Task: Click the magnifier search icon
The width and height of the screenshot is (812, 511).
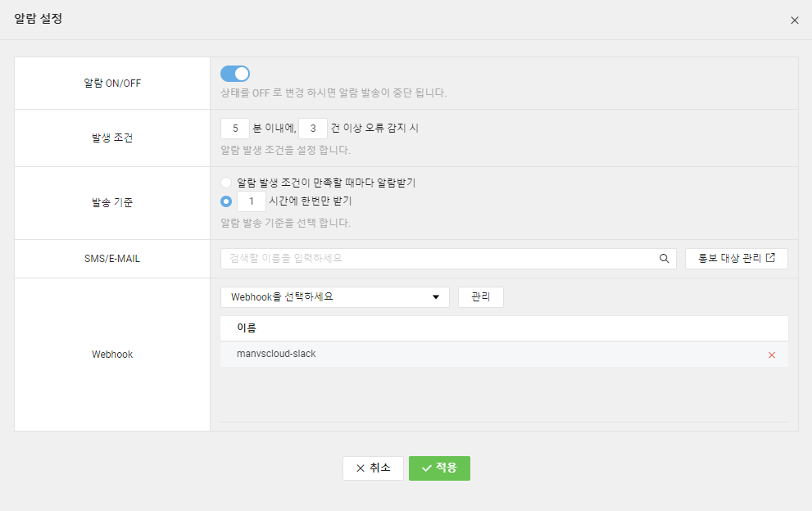Action: tap(665, 259)
